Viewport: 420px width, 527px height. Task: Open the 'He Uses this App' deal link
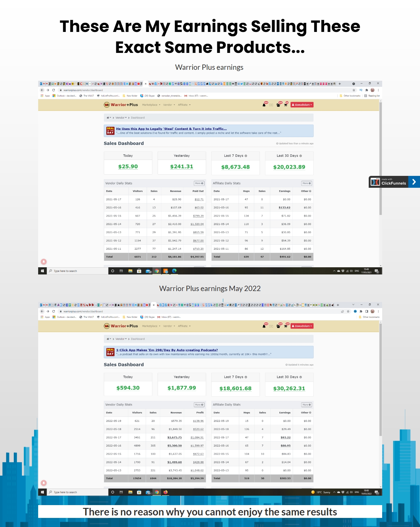[x=171, y=129]
